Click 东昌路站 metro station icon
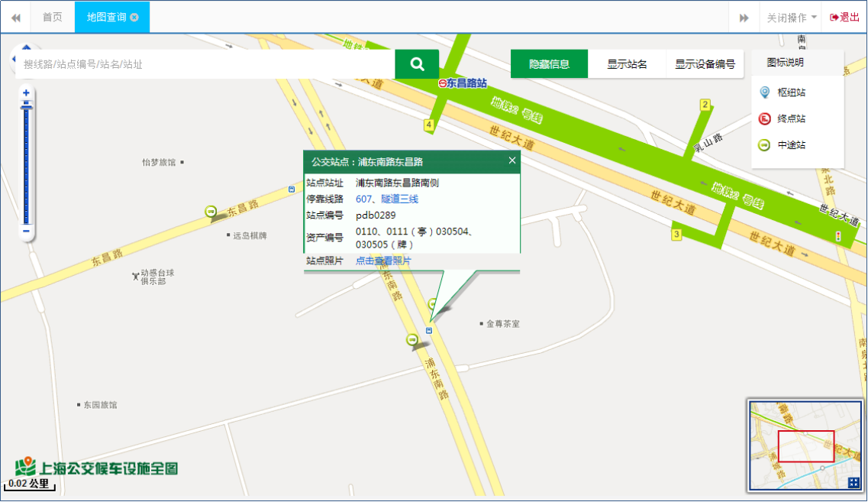The height and width of the screenshot is (502, 868). pyautogui.click(x=442, y=83)
